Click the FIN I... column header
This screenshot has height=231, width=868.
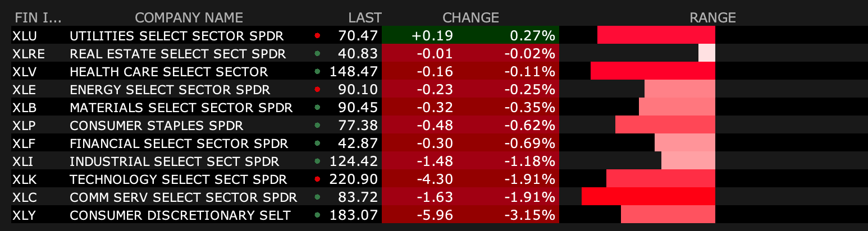point(38,17)
